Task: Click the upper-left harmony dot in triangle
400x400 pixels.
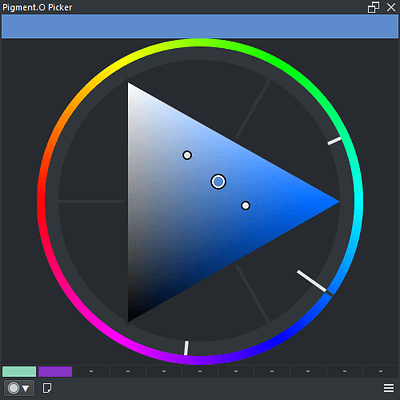Action: [x=187, y=155]
